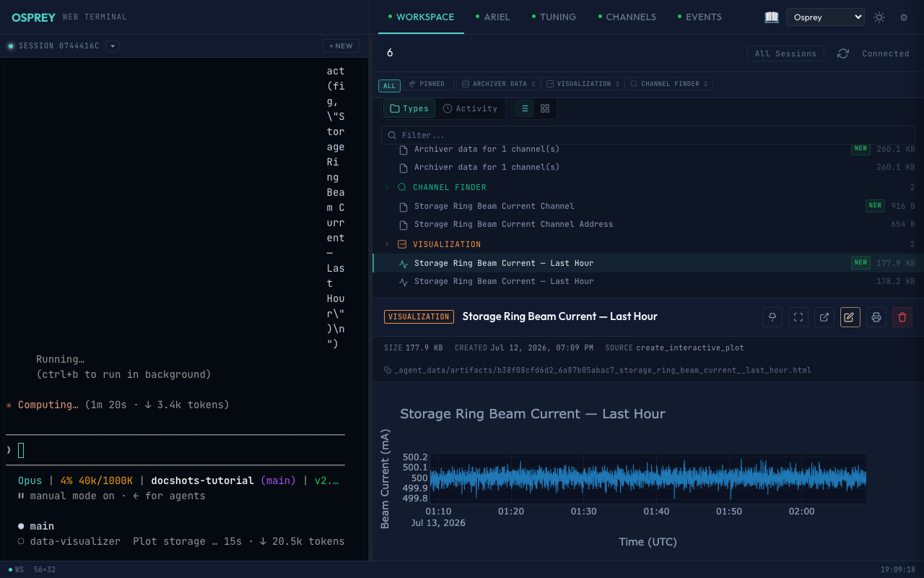Click the OSPREY logo
Image resolution: width=924 pixels, height=578 pixels.
click(x=33, y=17)
